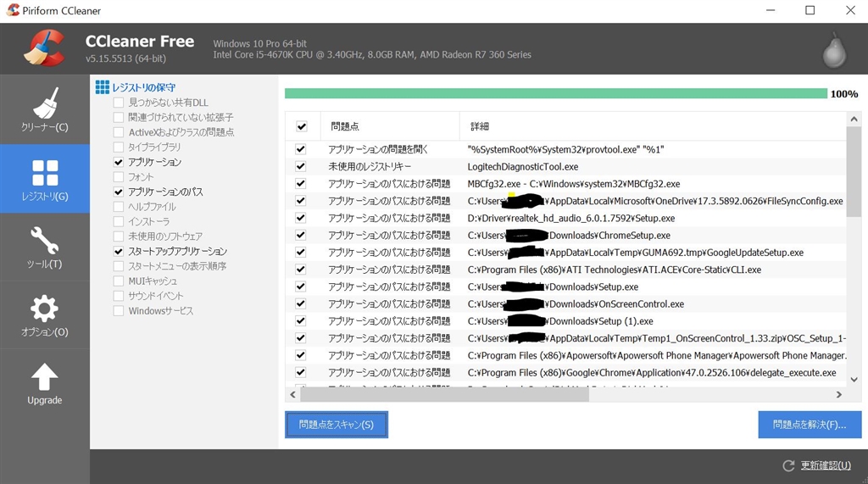Select the GoogleUpdateSetup.exe path entry
This screenshot has height=484, width=868.
click(636, 252)
